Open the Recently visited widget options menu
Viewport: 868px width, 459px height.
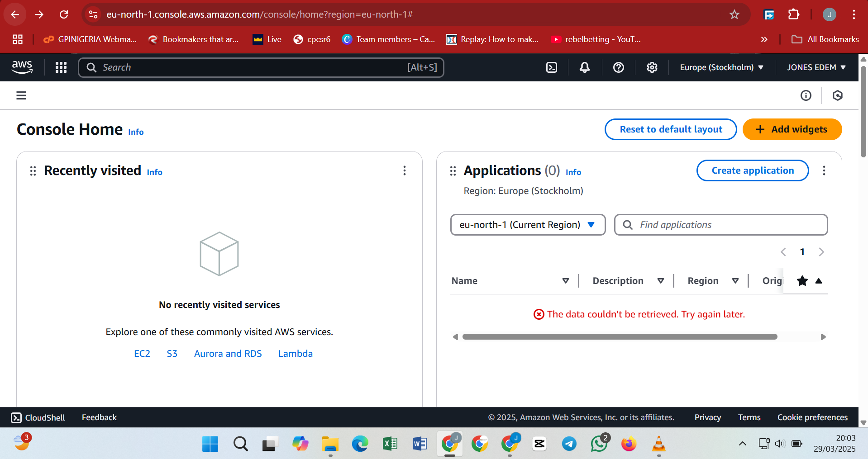click(x=405, y=170)
